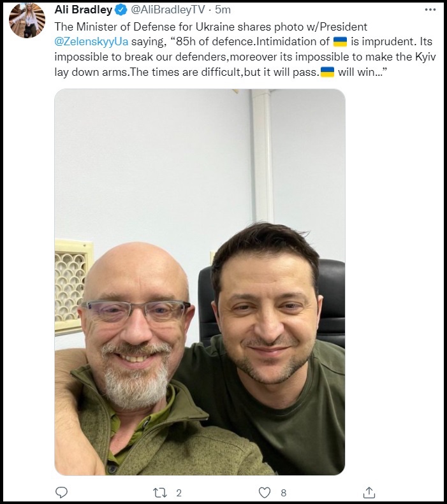Click the blue verified badge
447x504 pixels.
pyautogui.click(x=121, y=10)
